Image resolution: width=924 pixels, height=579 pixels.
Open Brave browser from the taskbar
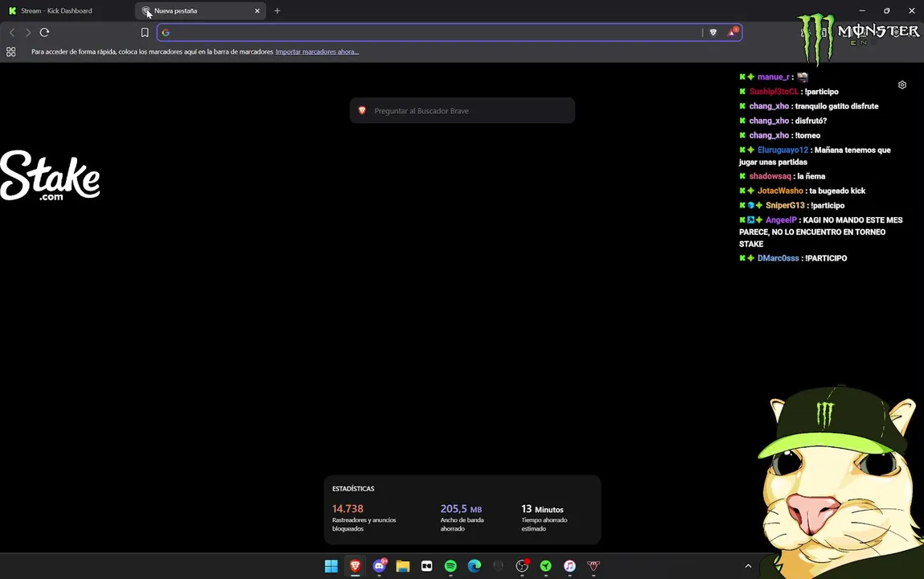point(355,566)
